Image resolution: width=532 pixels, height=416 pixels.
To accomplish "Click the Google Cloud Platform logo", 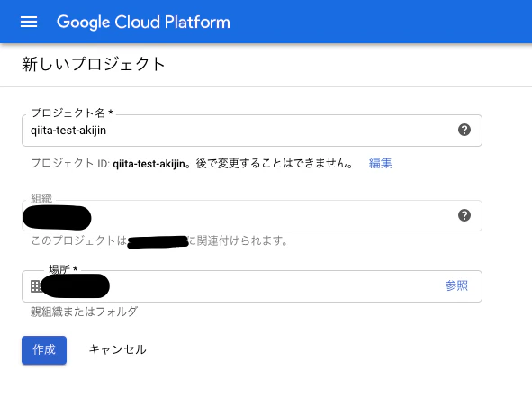I will [143, 22].
